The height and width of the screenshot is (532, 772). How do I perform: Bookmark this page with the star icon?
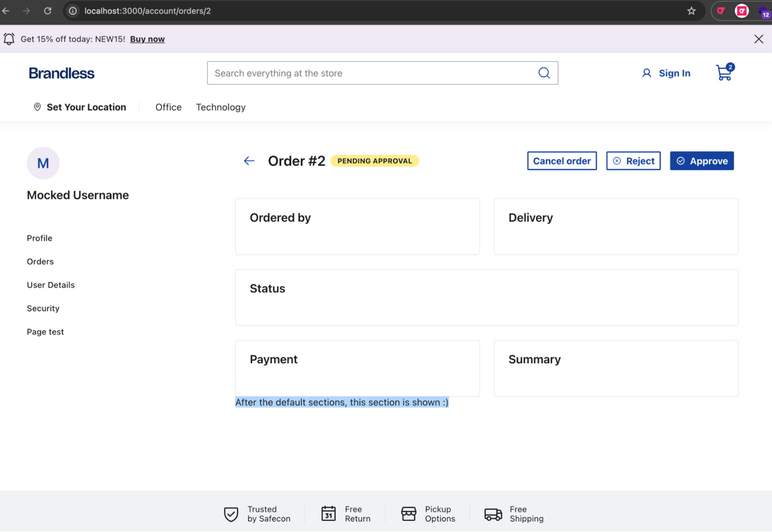[691, 11]
